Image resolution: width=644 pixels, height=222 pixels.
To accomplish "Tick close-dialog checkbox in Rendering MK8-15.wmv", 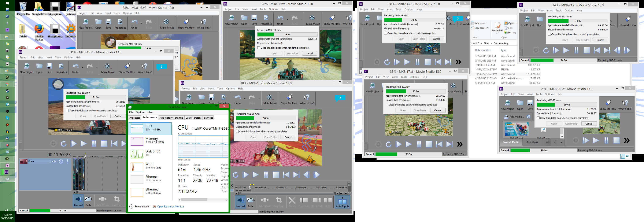I will point(67,111).
